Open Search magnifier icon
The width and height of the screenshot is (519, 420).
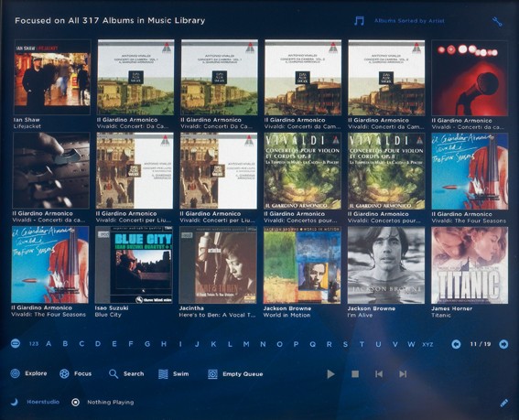pyautogui.click(x=114, y=374)
